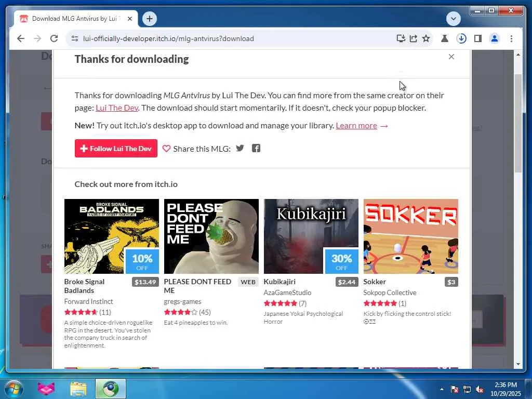
Task: Open the Forward Instinct author link
Action: pos(88,301)
